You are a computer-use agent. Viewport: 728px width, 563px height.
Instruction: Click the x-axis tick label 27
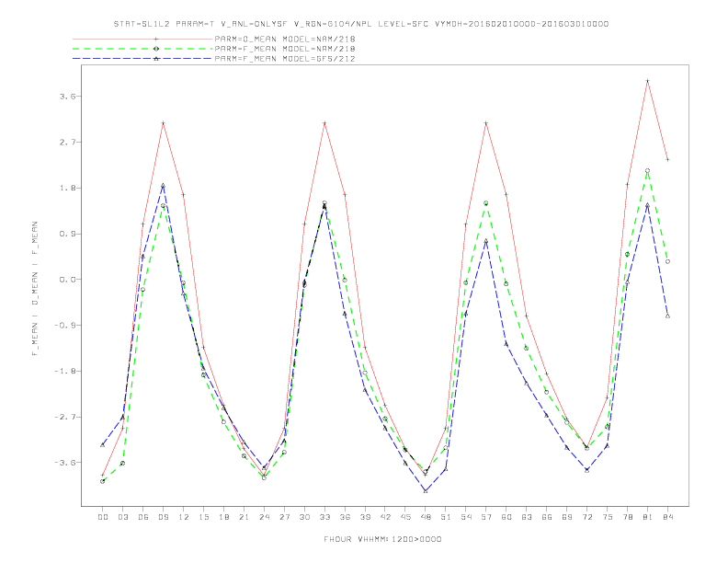(x=284, y=517)
